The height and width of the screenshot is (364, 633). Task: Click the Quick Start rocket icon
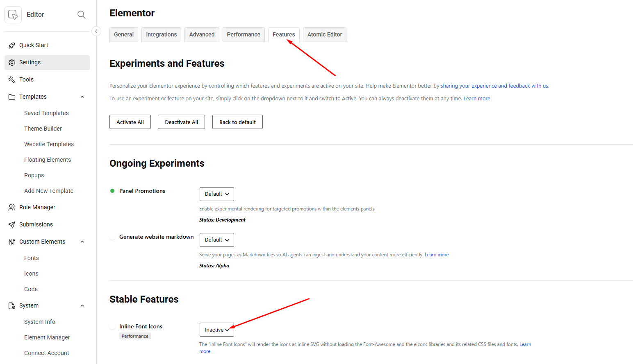(x=12, y=45)
